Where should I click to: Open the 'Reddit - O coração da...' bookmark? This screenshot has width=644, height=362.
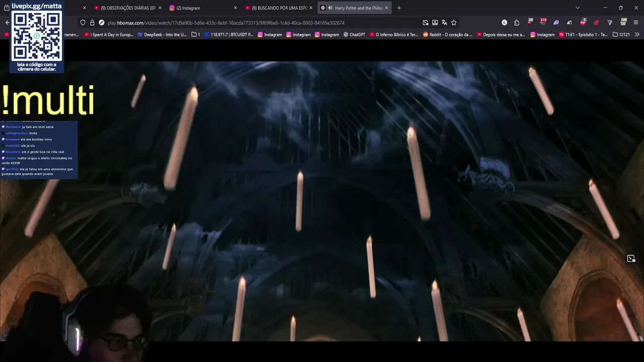point(447,35)
